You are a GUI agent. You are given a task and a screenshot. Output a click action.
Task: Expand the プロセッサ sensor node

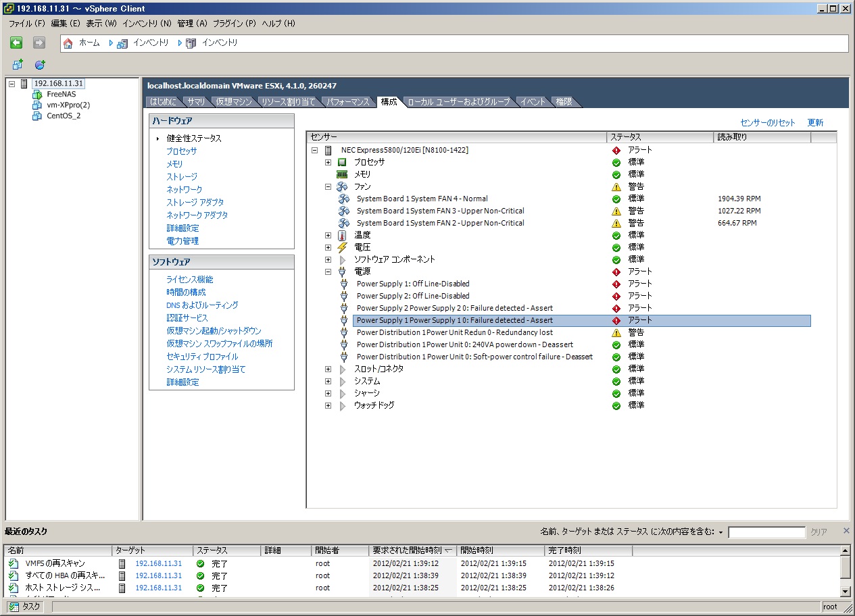(328, 162)
